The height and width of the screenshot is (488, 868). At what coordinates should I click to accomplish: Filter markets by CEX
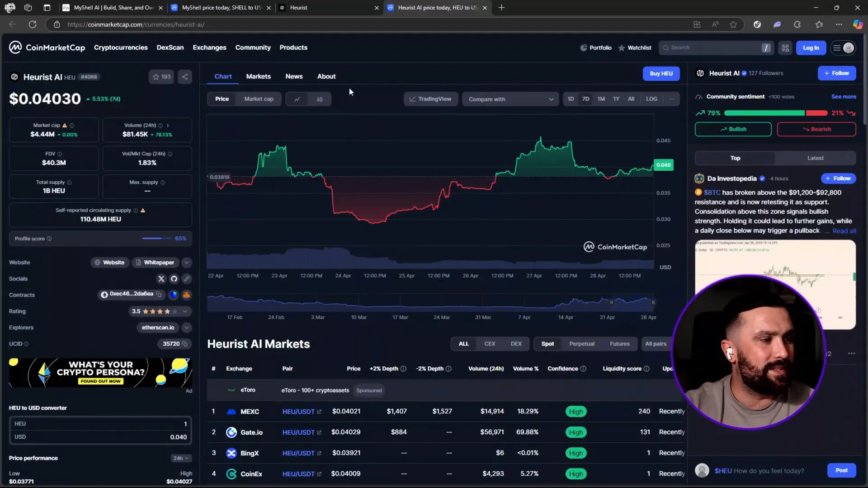click(x=490, y=344)
